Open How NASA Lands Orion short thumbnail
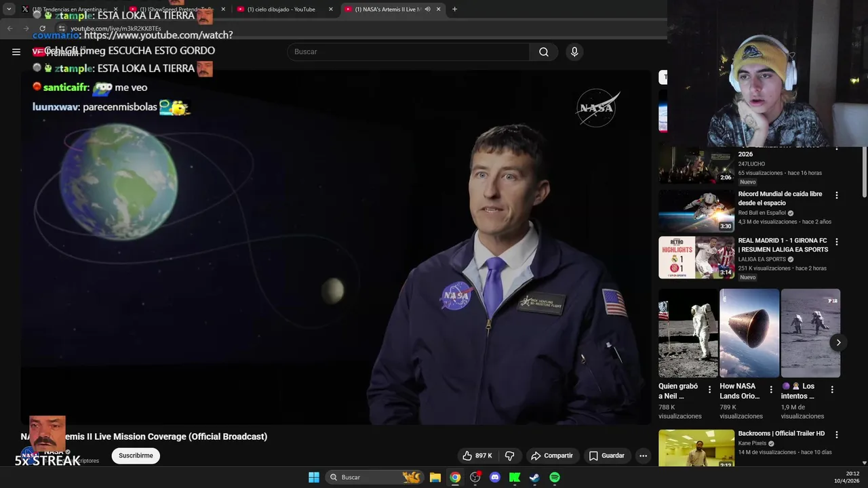 (x=749, y=333)
